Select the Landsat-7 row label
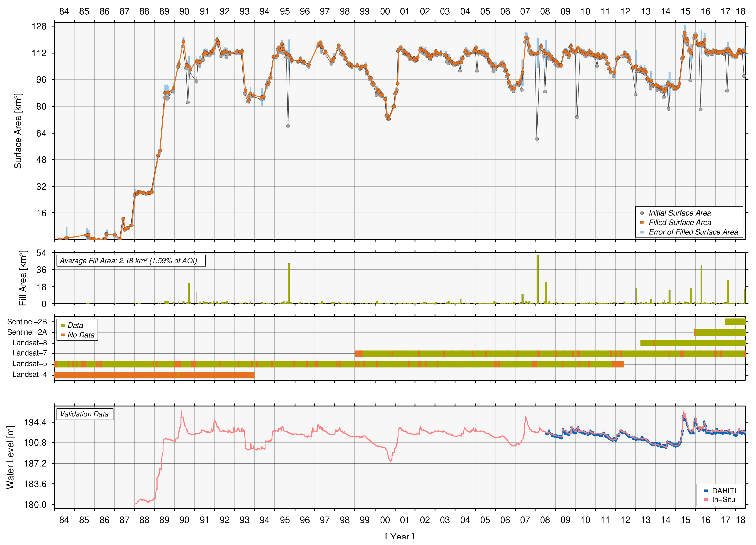 pos(30,353)
